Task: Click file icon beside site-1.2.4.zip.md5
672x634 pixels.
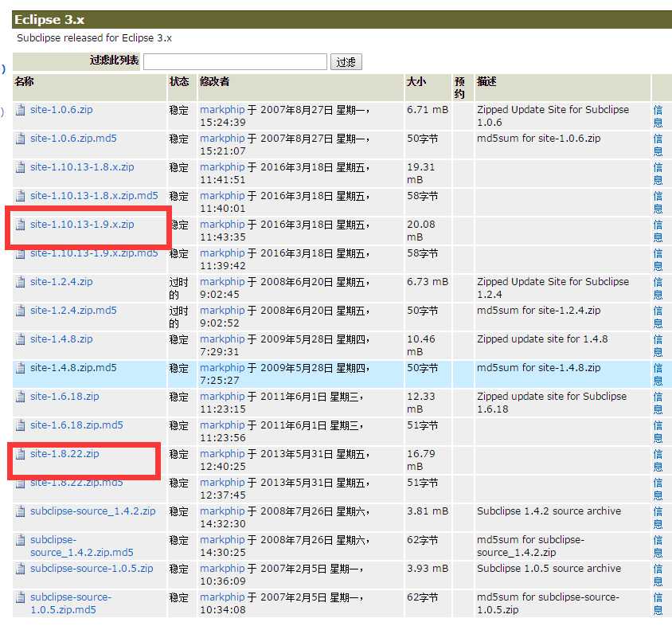Action: (x=20, y=311)
